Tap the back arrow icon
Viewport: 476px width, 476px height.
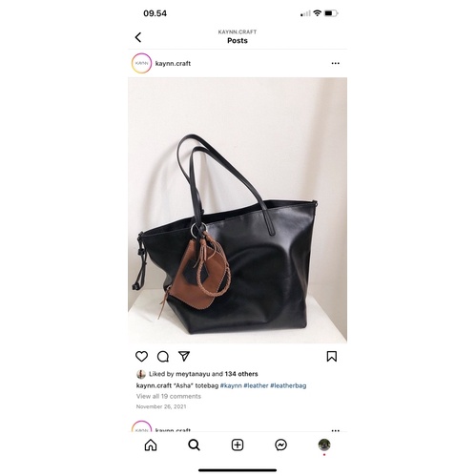138,37
